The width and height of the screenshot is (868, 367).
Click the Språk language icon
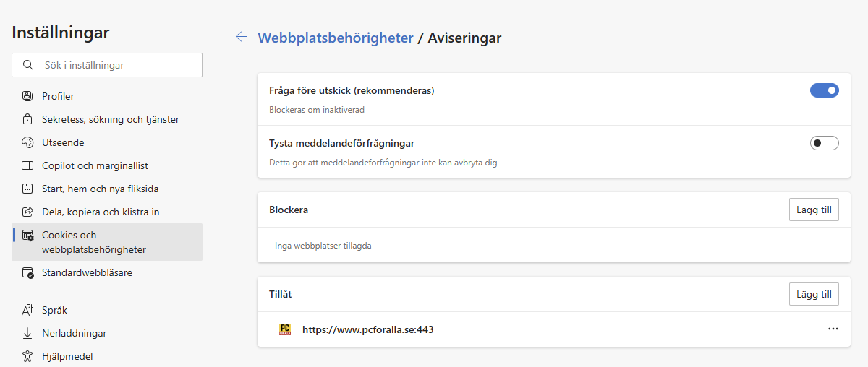click(x=28, y=310)
